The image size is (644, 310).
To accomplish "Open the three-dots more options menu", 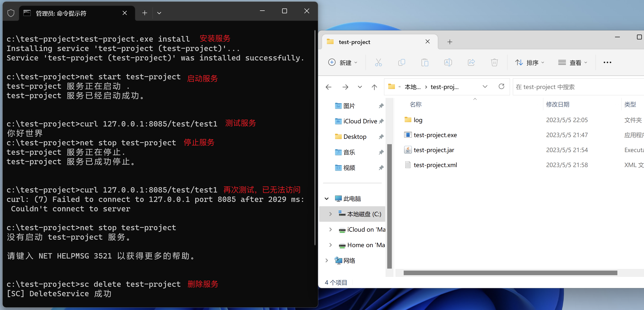I will pos(607,62).
